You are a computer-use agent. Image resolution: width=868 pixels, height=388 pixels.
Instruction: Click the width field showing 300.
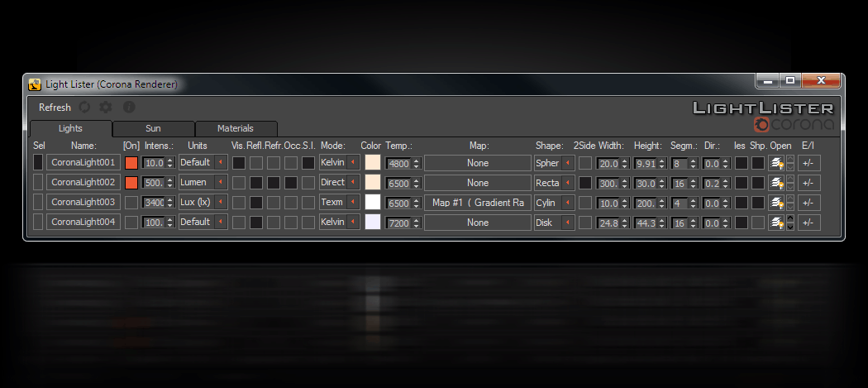pos(609,184)
